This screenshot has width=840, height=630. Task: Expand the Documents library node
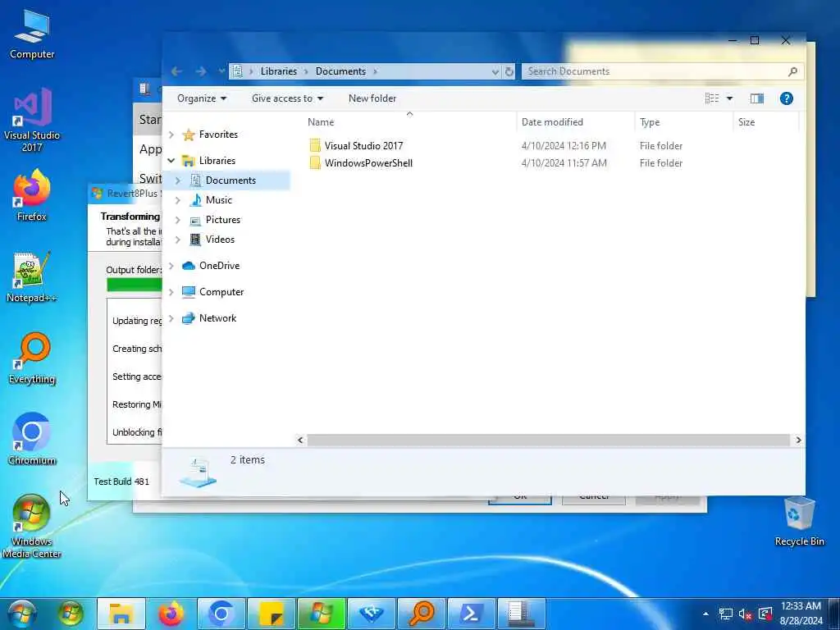tap(178, 180)
